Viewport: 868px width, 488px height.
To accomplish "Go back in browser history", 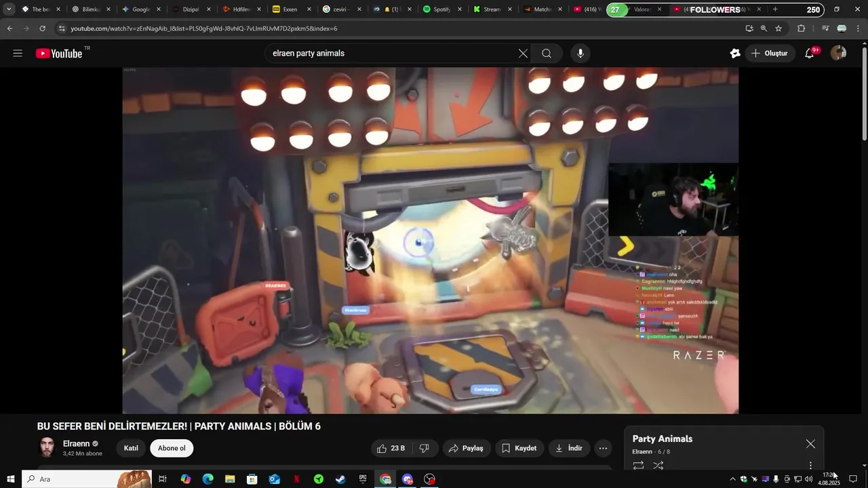I will click(x=9, y=28).
